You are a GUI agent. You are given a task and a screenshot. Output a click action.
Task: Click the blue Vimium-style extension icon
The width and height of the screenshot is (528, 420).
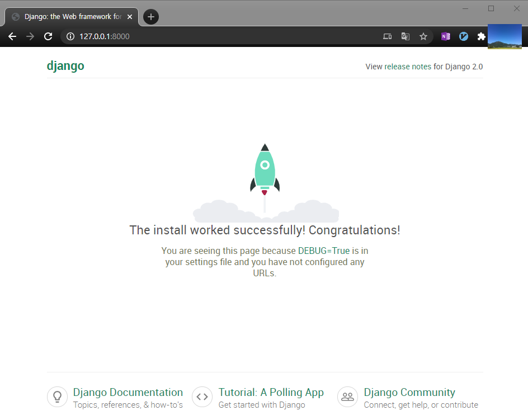[464, 36]
